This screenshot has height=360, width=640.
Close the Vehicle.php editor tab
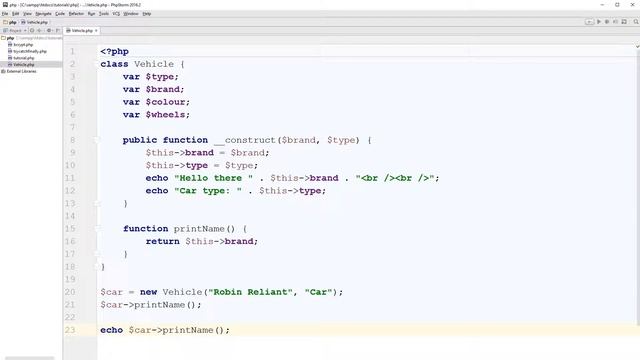pyautogui.click(x=96, y=31)
